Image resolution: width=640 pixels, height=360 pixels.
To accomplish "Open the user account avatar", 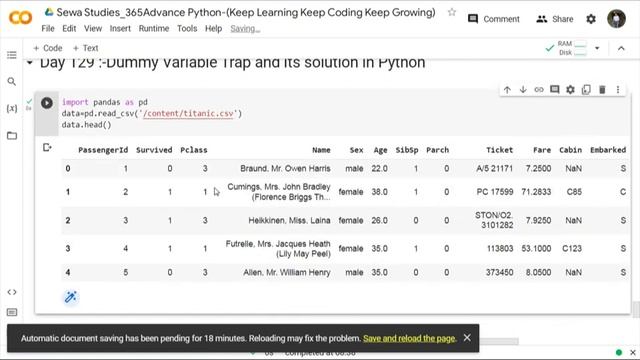I will point(616,19).
